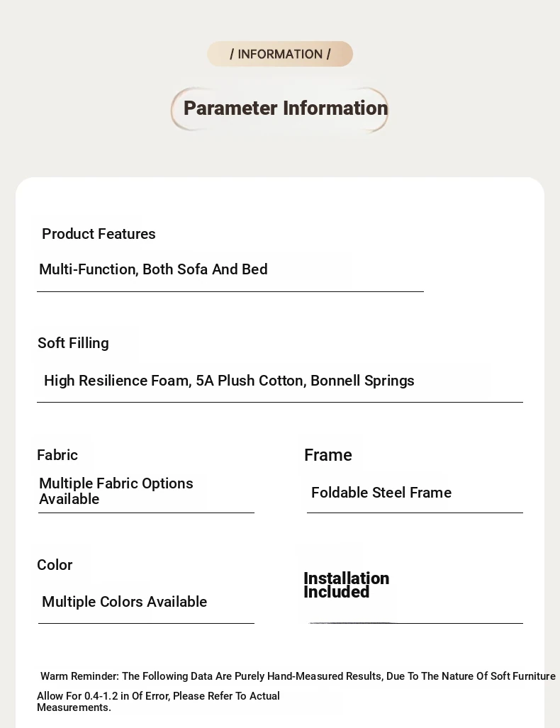Select Multiple Colors Available text
The image size is (560, 728).
(125, 602)
